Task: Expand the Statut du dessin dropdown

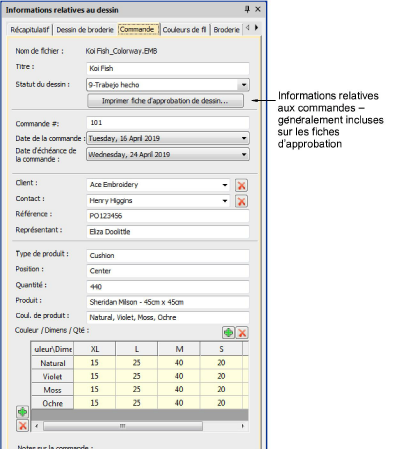Action: click(244, 85)
